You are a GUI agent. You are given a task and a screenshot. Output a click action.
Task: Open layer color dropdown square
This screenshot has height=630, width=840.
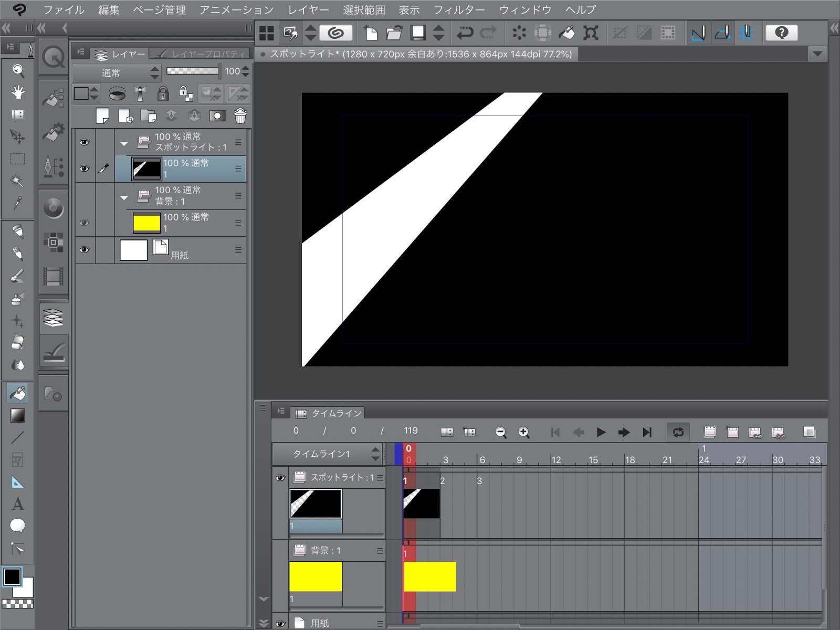coord(86,93)
